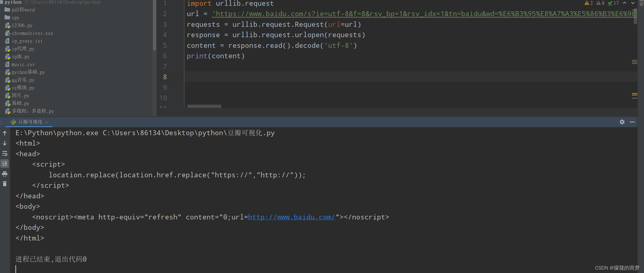Click the URL string on line 2
This screenshot has width=644, height=273.
(424, 14)
